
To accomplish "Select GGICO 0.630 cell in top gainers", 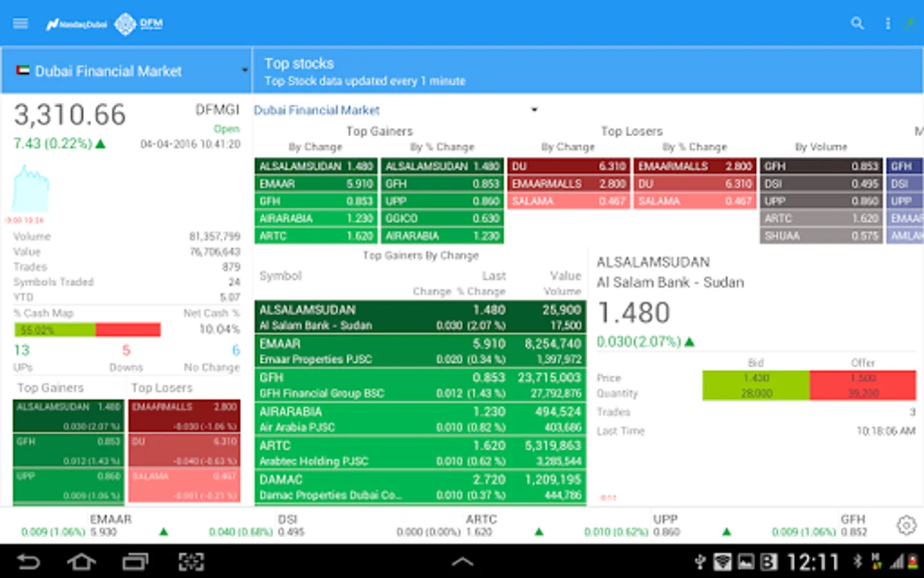I will tap(442, 218).
